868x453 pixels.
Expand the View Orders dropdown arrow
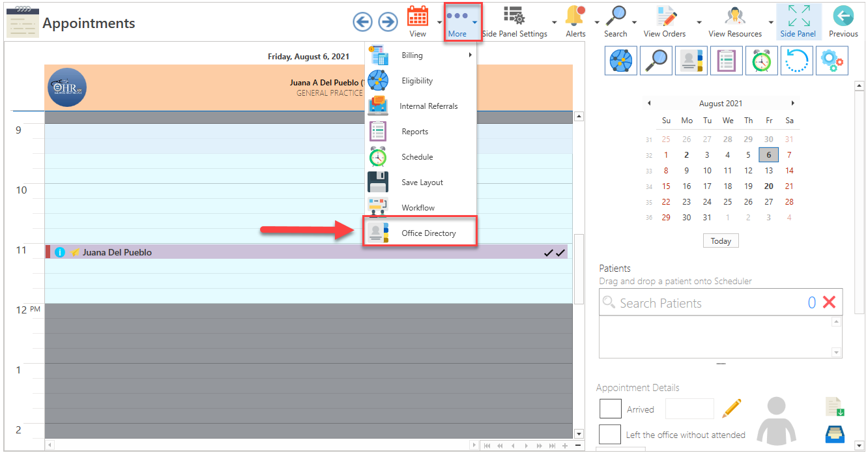click(699, 22)
